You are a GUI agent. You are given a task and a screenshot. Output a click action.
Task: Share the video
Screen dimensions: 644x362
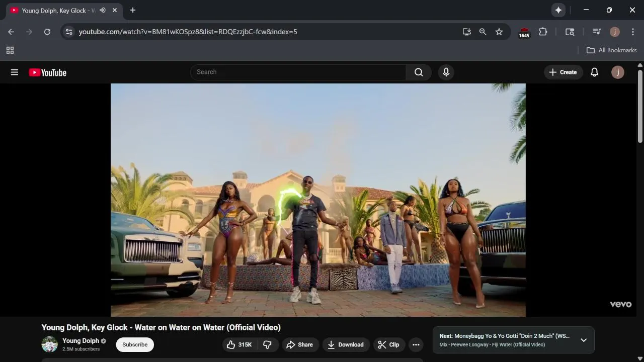click(300, 344)
